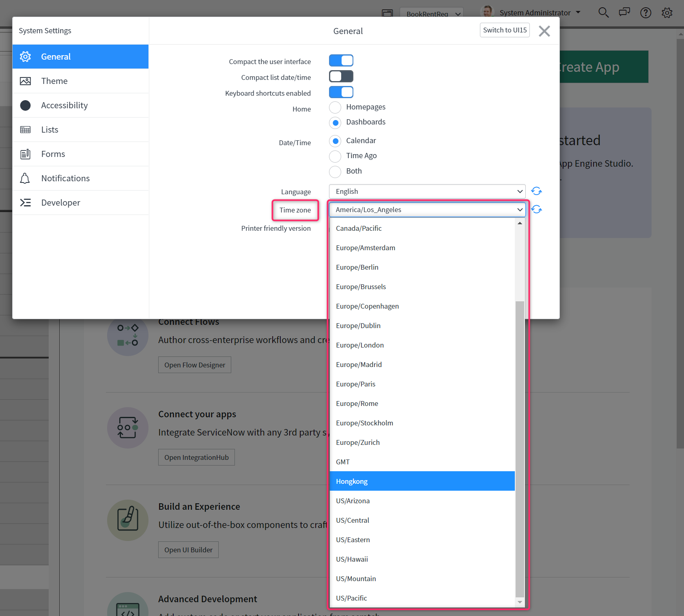The height and width of the screenshot is (616, 684).
Task: Select Homepages as the Home option
Action: point(335,107)
